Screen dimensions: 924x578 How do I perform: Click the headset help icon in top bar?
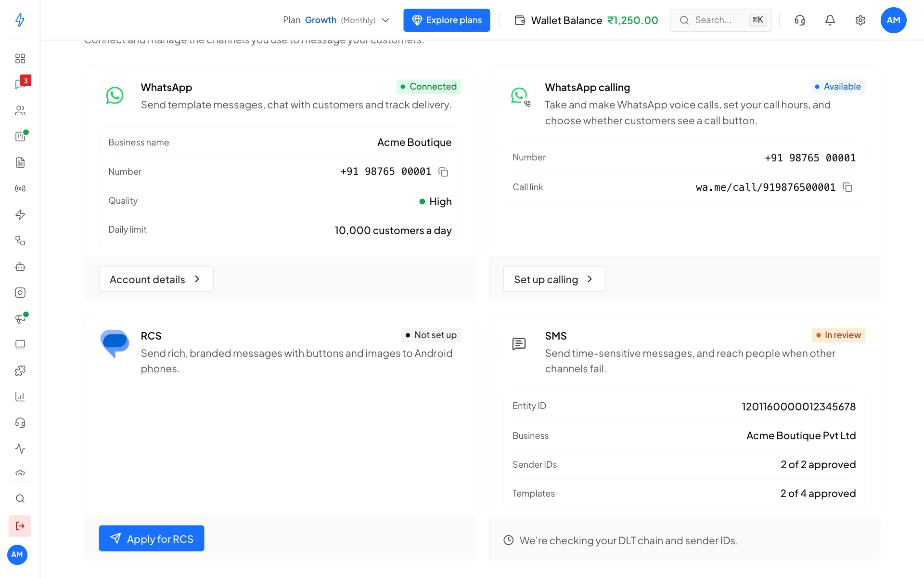(x=800, y=20)
